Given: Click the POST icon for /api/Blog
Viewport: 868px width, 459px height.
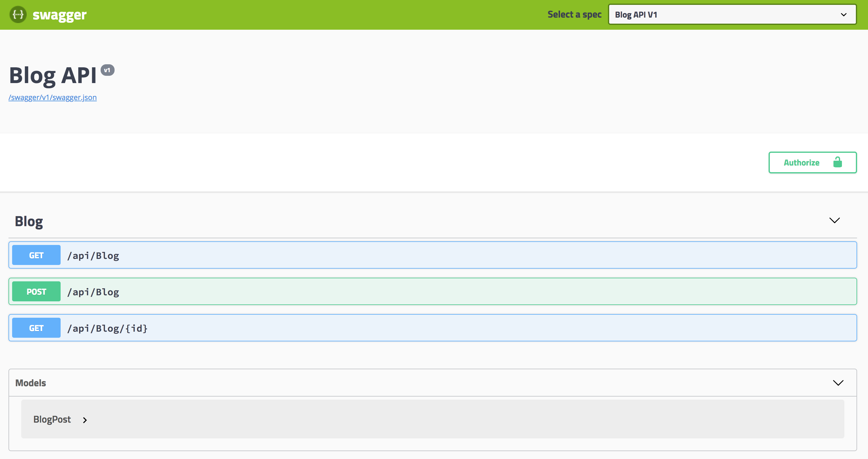Looking at the screenshot, I should (x=36, y=291).
